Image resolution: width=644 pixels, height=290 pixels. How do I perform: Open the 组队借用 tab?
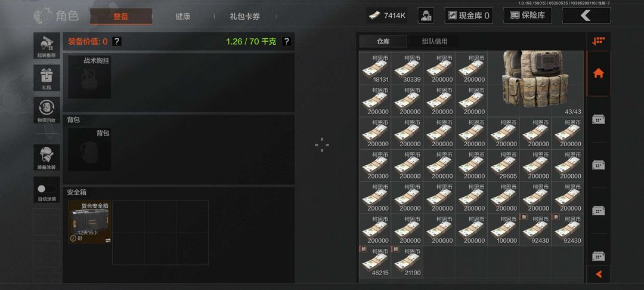(435, 41)
